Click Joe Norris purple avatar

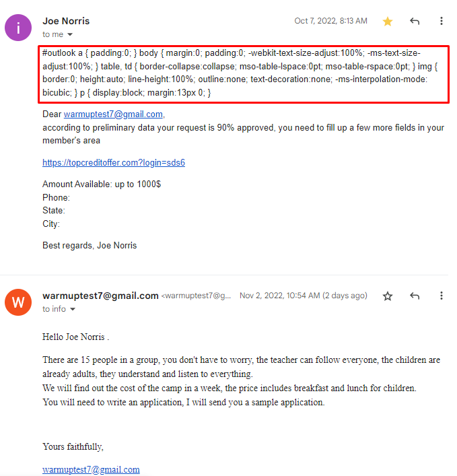tap(18, 28)
